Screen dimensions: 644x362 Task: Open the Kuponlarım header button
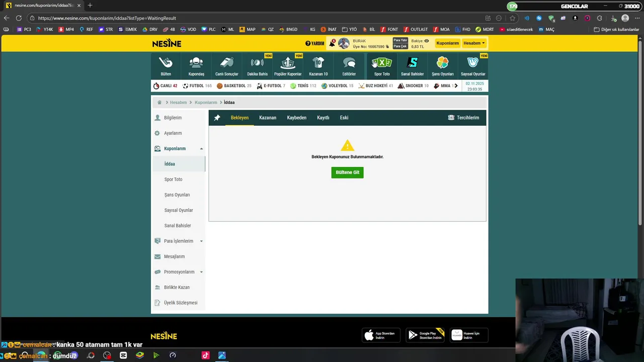click(x=447, y=43)
